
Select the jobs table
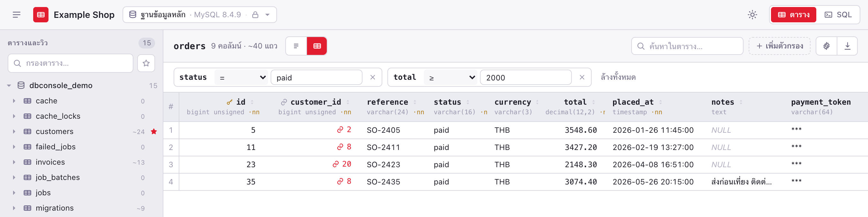pos(43,193)
